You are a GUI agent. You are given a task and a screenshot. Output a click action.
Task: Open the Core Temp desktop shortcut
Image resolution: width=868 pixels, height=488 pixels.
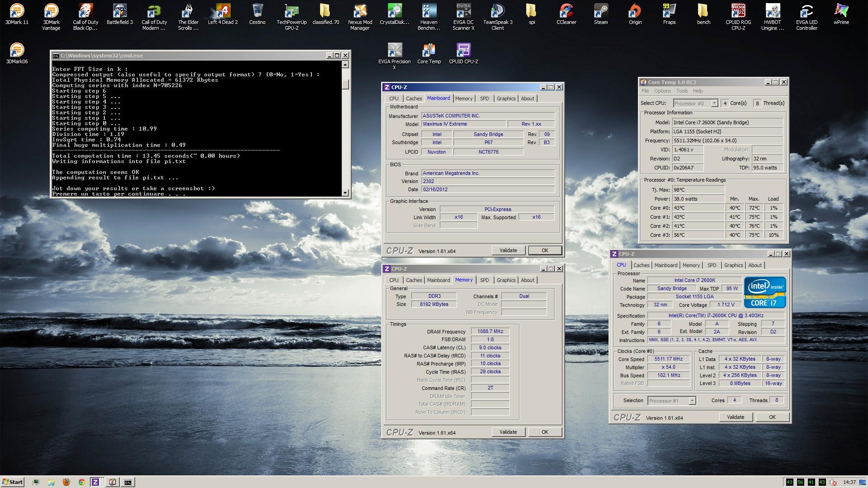[429, 53]
